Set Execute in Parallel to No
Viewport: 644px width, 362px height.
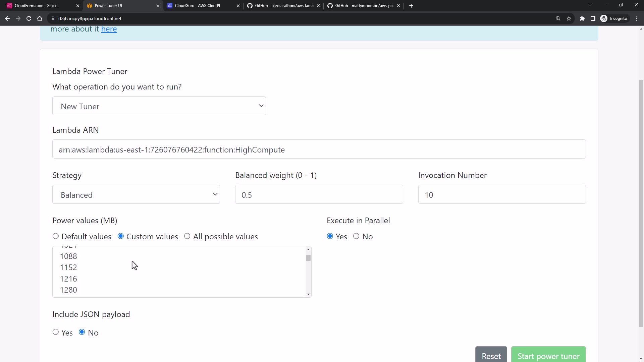pyautogui.click(x=356, y=236)
